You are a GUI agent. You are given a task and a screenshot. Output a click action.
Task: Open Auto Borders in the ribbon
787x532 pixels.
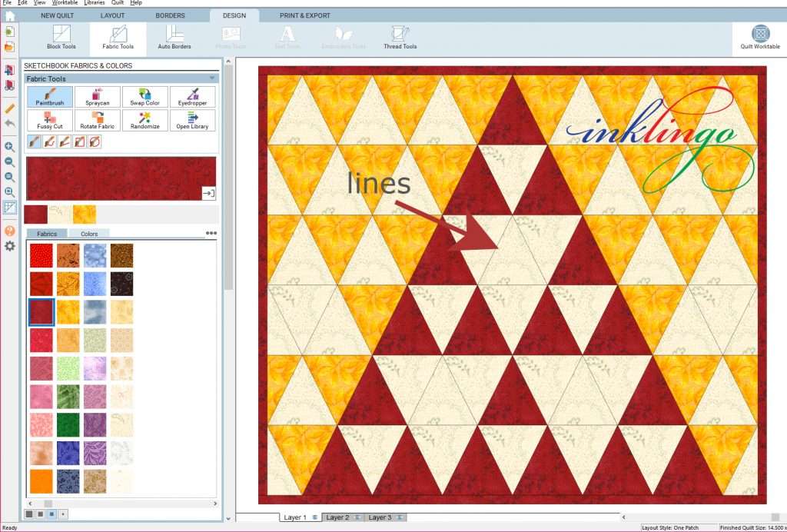point(174,38)
